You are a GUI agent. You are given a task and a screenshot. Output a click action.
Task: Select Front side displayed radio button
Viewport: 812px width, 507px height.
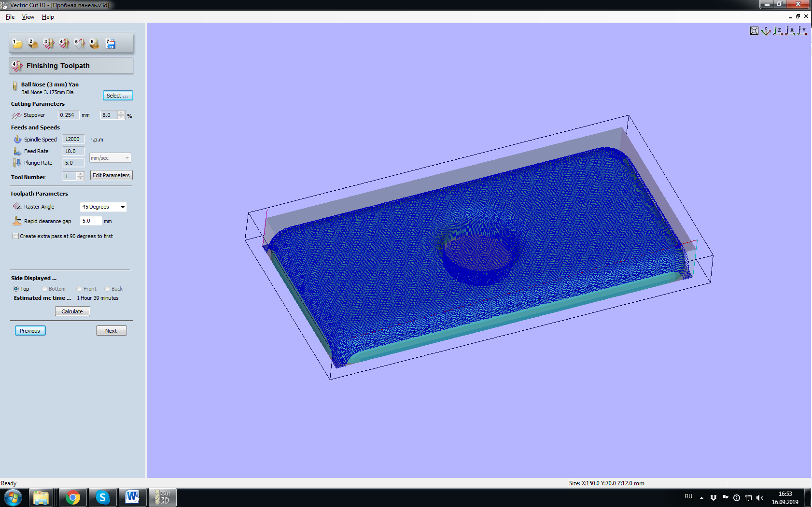[79, 289]
